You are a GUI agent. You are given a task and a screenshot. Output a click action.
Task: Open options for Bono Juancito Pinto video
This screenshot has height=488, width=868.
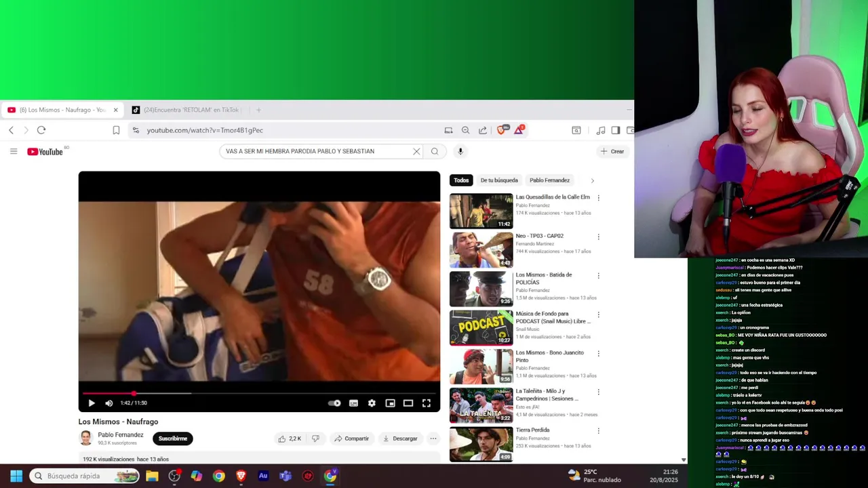[598, 354]
